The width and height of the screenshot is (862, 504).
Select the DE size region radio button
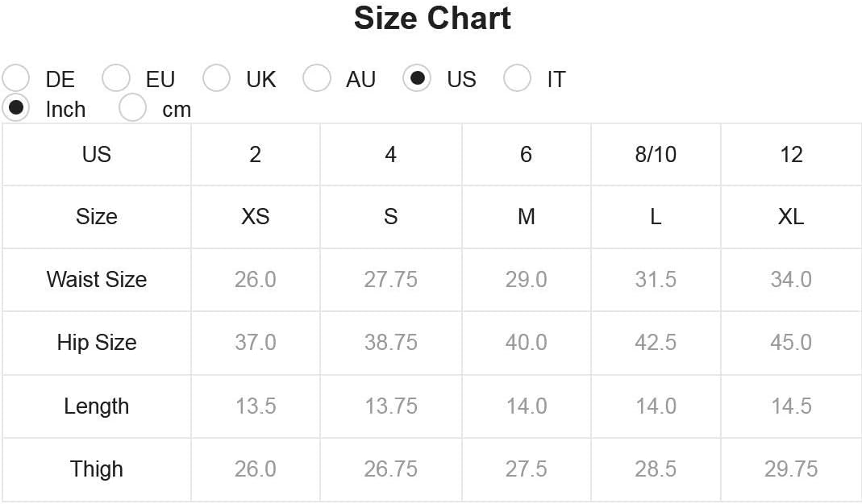pyautogui.click(x=16, y=77)
